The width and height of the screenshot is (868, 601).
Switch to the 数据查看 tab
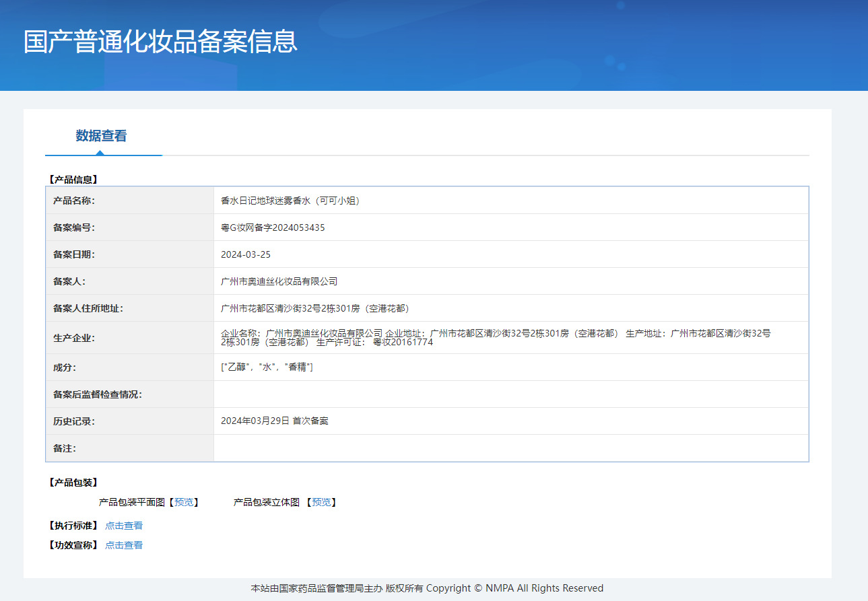(101, 136)
